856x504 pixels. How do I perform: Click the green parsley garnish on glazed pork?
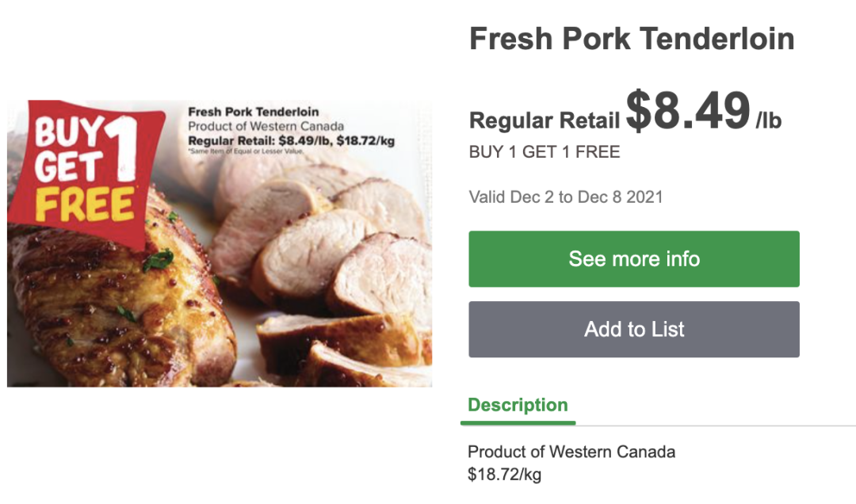point(158,260)
